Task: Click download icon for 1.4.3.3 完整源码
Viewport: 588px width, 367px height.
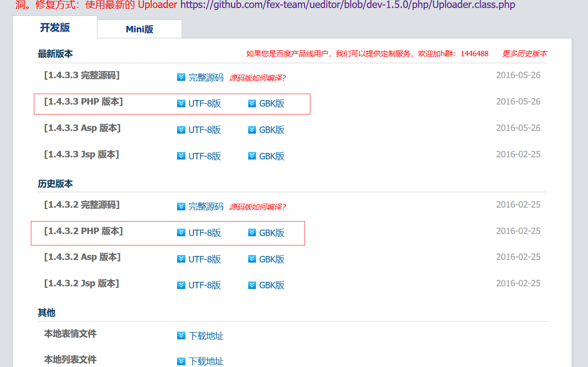Action: click(x=181, y=77)
